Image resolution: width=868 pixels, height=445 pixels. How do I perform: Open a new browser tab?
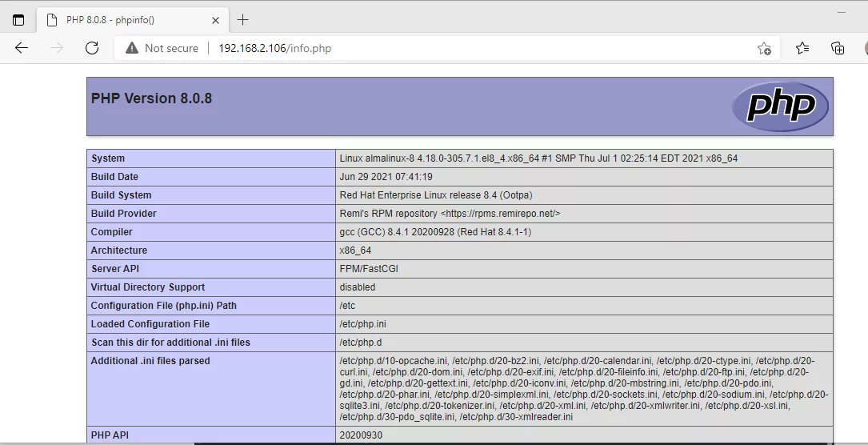click(242, 20)
